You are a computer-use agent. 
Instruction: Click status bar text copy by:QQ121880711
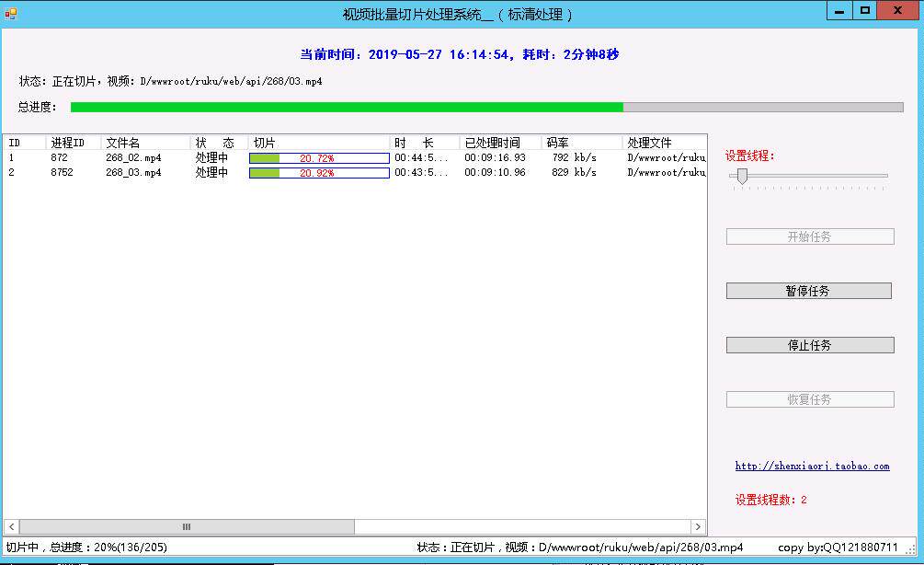click(838, 548)
